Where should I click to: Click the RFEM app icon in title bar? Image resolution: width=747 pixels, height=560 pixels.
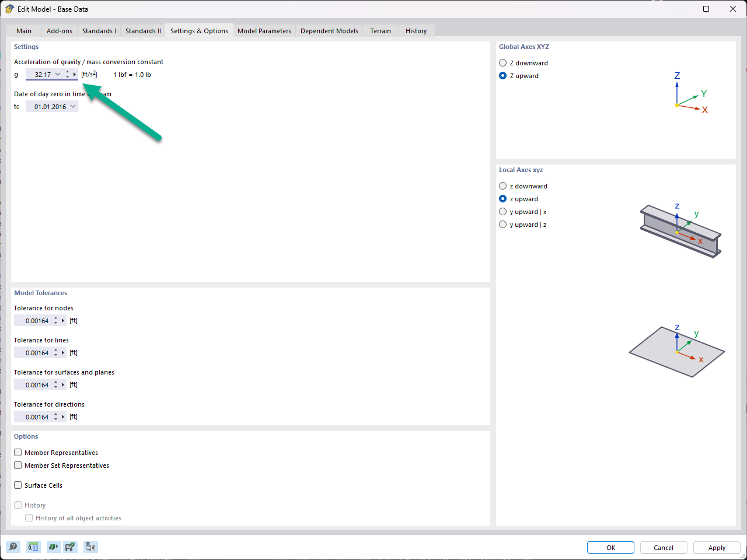(x=9, y=9)
